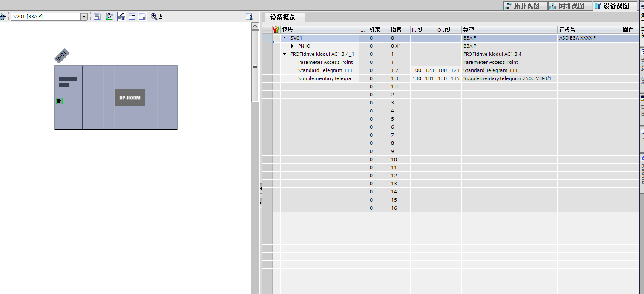644x294 pixels.
Task: Expand the PN-IO tree row
Action: 292,46
